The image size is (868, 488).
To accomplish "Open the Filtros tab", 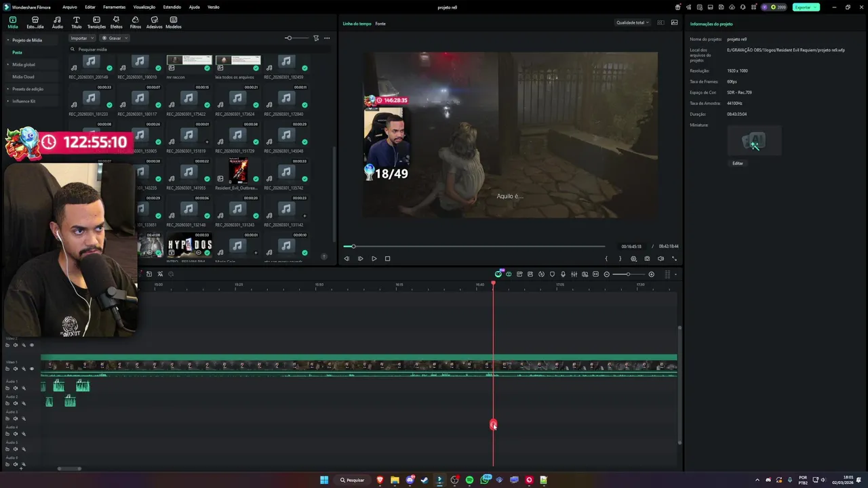I will (x=135, y=22).
